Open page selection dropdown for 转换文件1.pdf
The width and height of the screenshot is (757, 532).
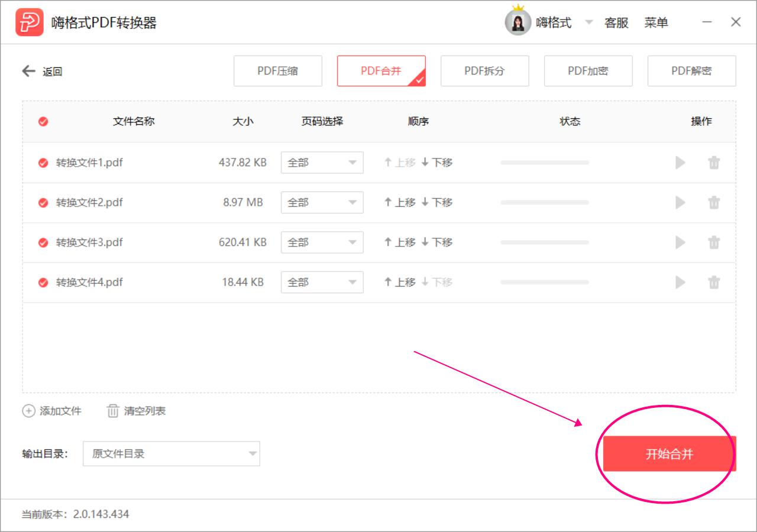pos(322,163)
